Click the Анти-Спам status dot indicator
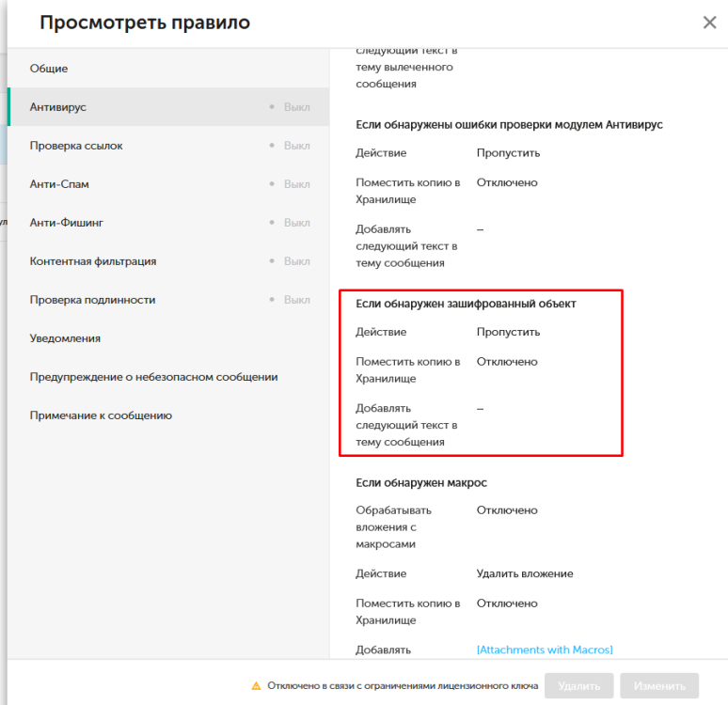 coord(273,184)
